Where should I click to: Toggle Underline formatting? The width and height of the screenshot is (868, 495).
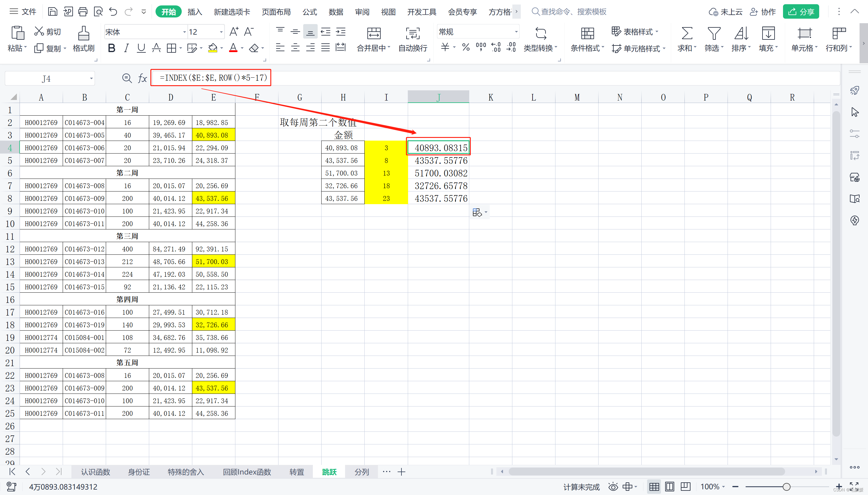tap(141, 48)
